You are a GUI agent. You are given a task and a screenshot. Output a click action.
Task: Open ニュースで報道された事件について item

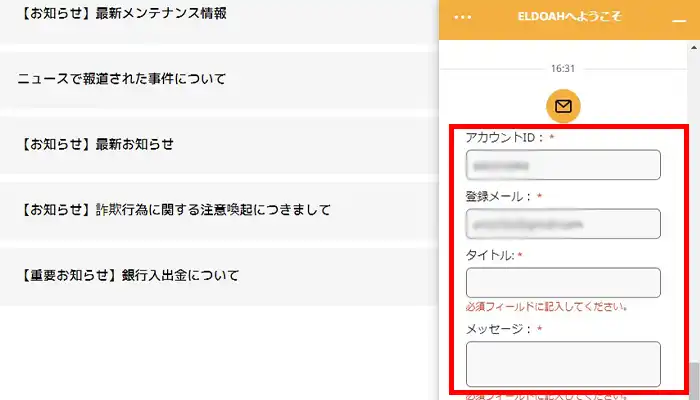click(x=219, y=80)
